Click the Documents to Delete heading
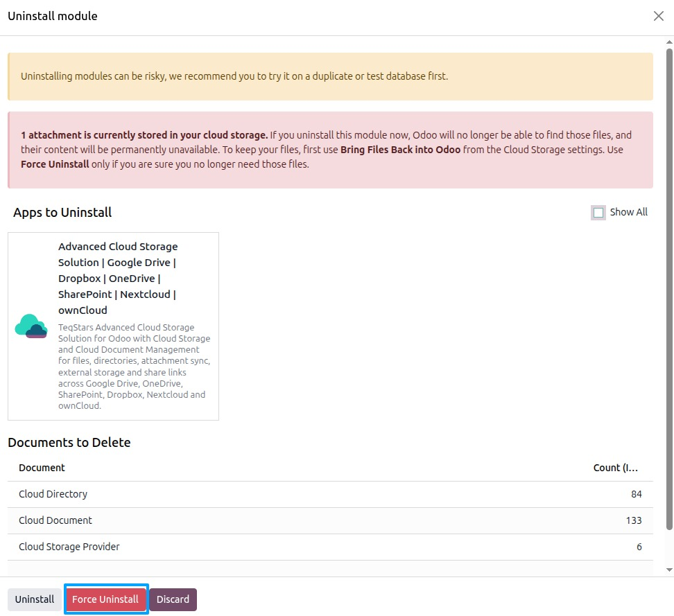 click(69, 443)
